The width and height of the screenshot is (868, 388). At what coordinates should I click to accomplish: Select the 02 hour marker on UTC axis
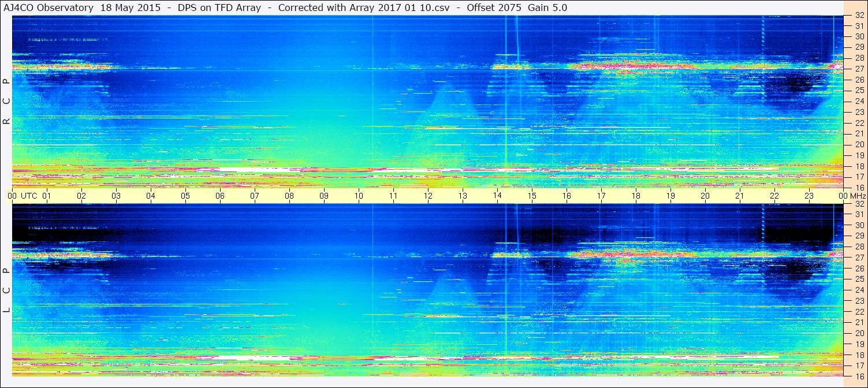point(81,196)
